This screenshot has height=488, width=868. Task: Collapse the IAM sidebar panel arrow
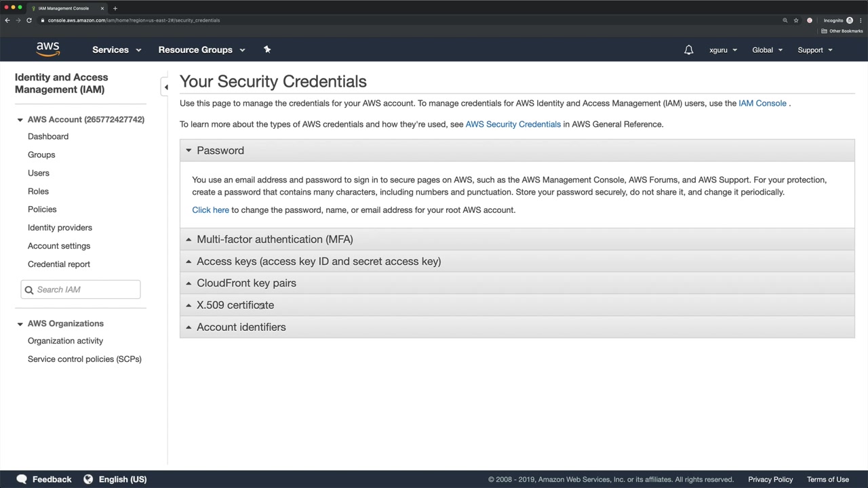(165, 87)
